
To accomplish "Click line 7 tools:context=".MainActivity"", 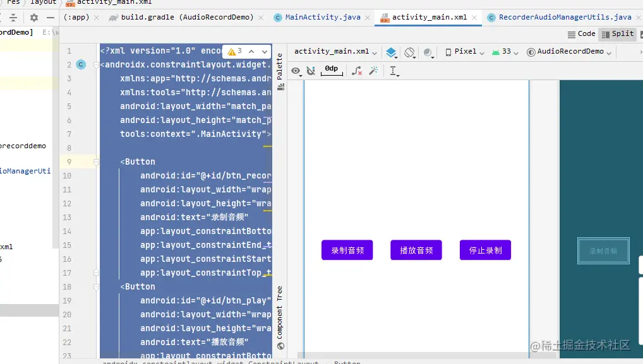I will pyautogui.click(x=196, y=134).
